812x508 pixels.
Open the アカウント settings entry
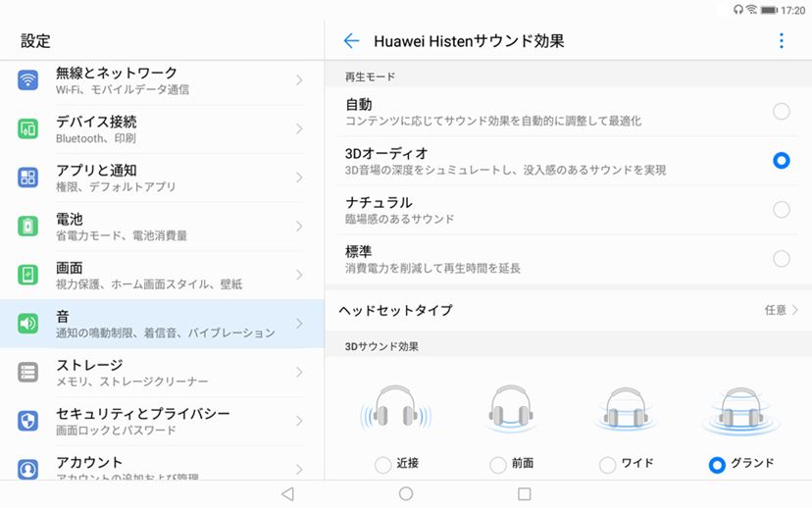click(x=162, y=464)
